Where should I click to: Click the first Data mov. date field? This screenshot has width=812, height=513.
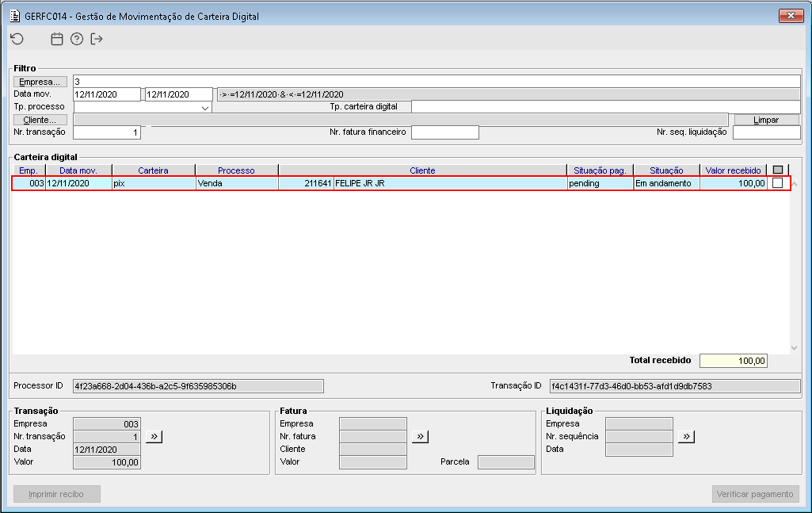(107, 94)
